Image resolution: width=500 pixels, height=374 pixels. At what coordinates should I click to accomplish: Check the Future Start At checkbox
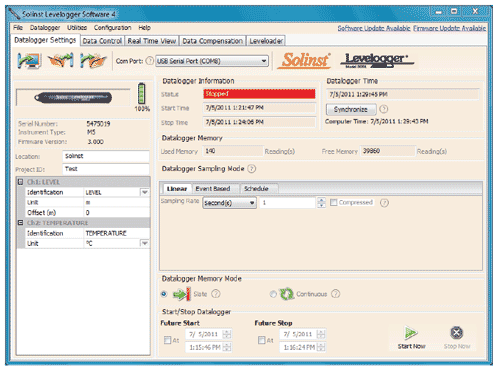[167, 340]
